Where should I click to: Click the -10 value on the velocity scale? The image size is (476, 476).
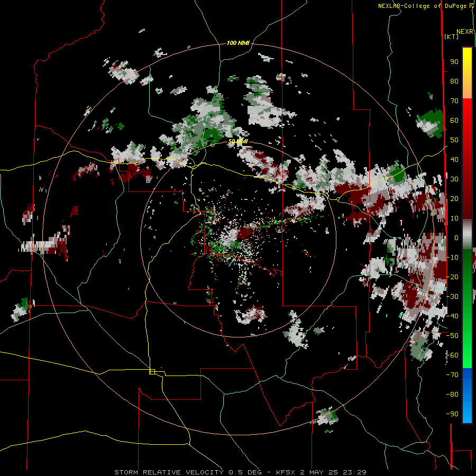pyautogui.click(x=452, y=258)
